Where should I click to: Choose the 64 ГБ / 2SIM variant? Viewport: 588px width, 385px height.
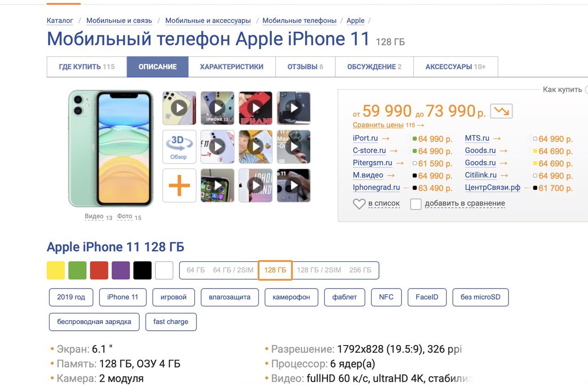point(233,270)
